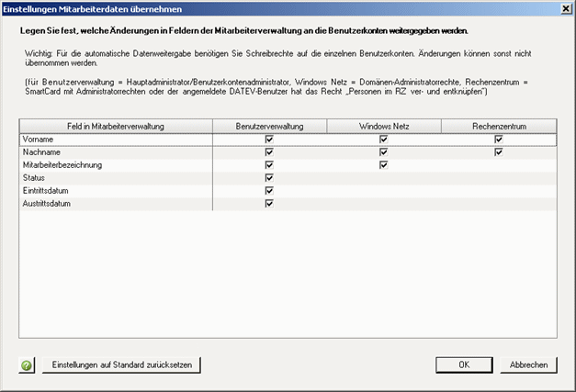Toggle Austrittsdatum checkbox under Benutzerverwaltung
Screen dimensions: 576x392
pos(269,204)
